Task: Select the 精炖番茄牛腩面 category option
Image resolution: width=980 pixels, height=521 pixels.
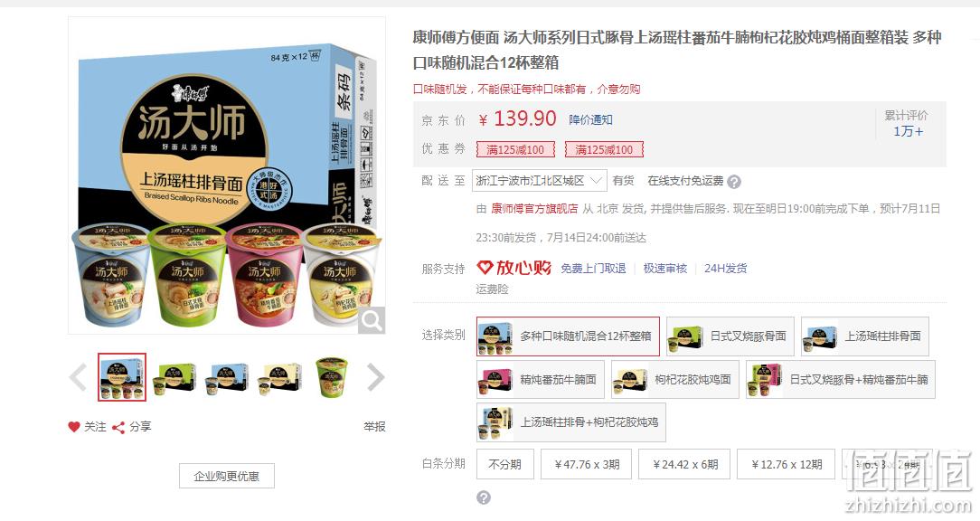Action: tap(541, 380)
